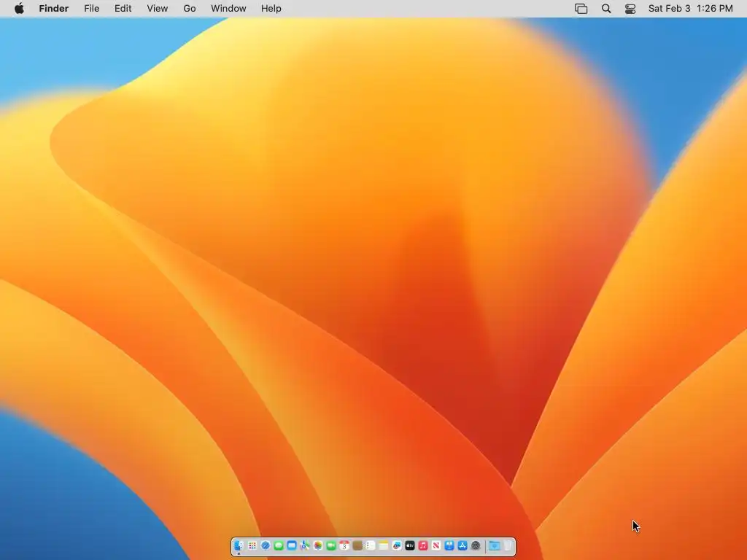Open Launchpad in the Dock

[x=252, y=545]
